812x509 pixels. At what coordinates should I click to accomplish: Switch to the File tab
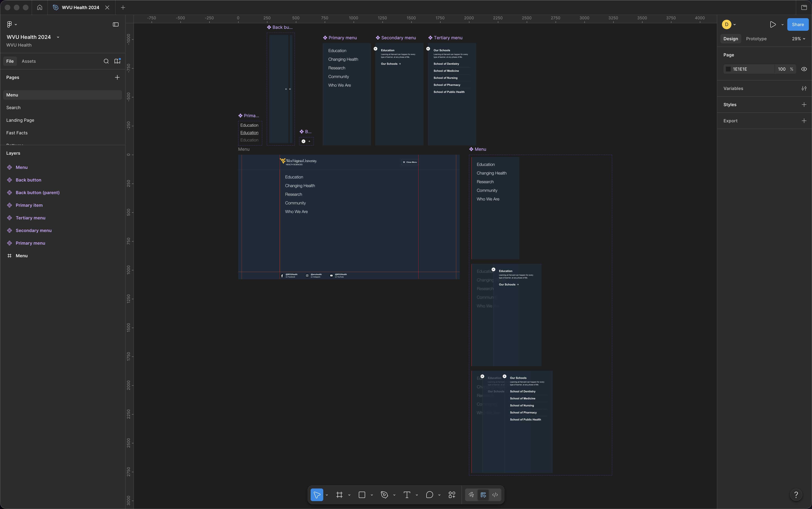point(10,61)
